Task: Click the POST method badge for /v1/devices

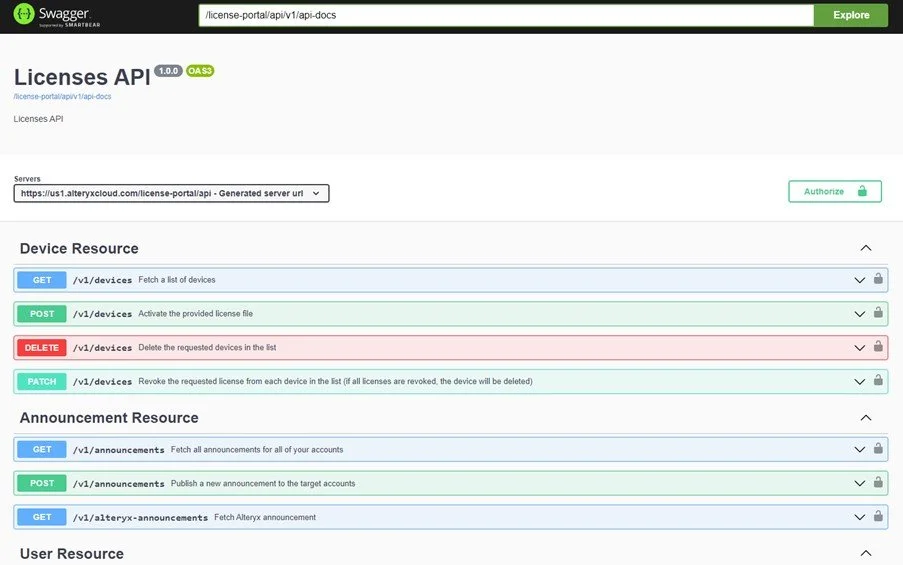Action: (x=41, y=314)
